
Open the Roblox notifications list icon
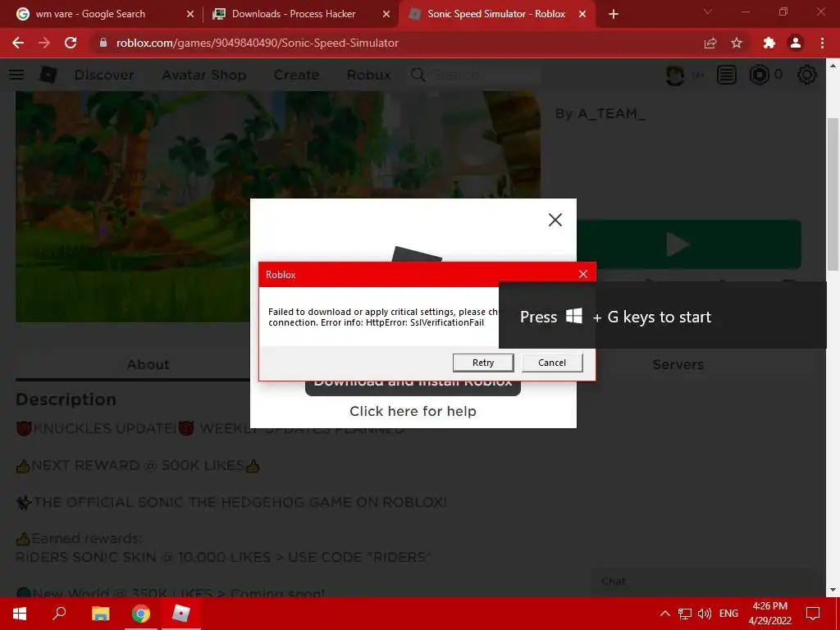[x=727, y=75]
